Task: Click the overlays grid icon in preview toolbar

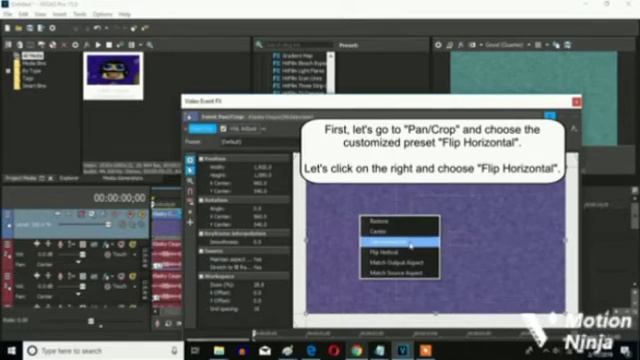Action: (x=538, y=45)
